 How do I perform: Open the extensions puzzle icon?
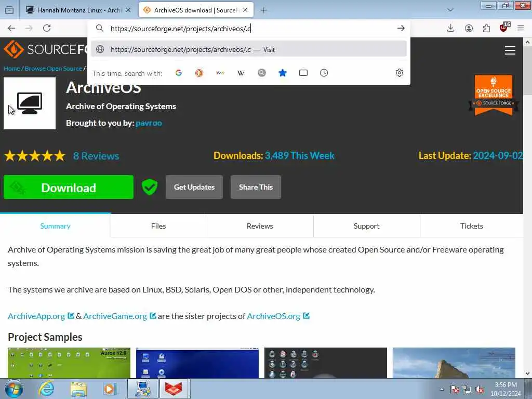click(486, 28)
